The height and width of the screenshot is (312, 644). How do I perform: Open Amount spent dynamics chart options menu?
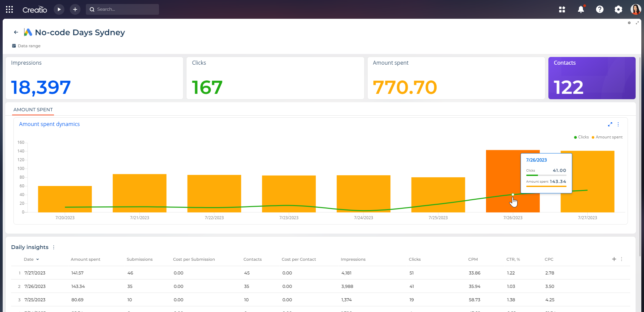coord(618,124)
